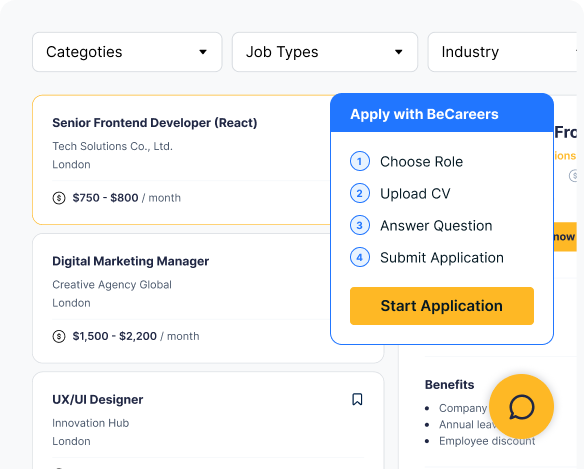Image resolution: width=584 pixels, height=469 pixels.
Task: Click salary icon of $1,500 - $2,200
Action: point(59,336)
